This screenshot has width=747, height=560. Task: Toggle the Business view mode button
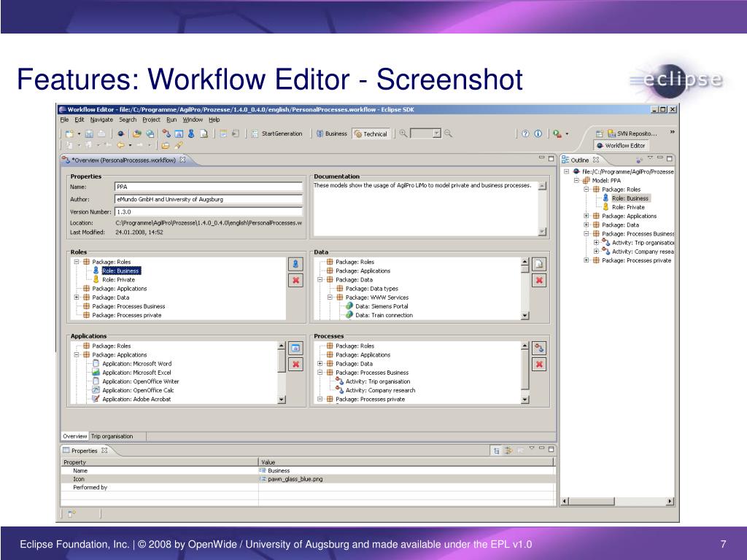click(x=332, y=134)
